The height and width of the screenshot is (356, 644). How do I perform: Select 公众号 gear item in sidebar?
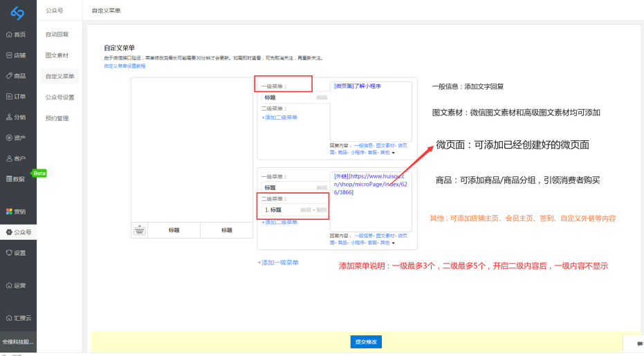coord(19,232)
